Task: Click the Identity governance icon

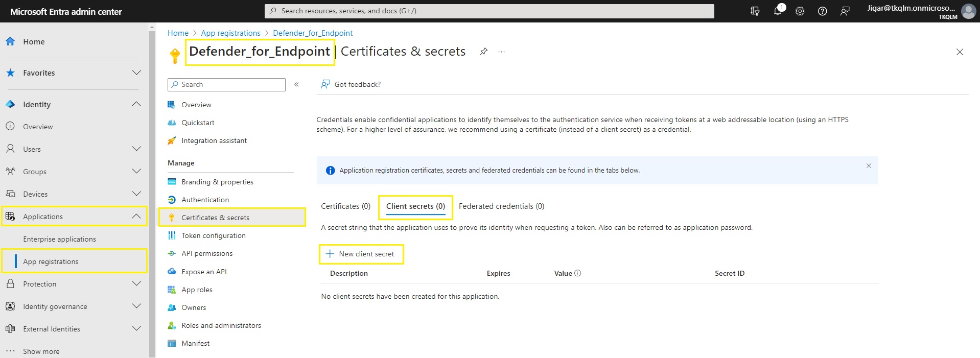Action: point(10,306)
